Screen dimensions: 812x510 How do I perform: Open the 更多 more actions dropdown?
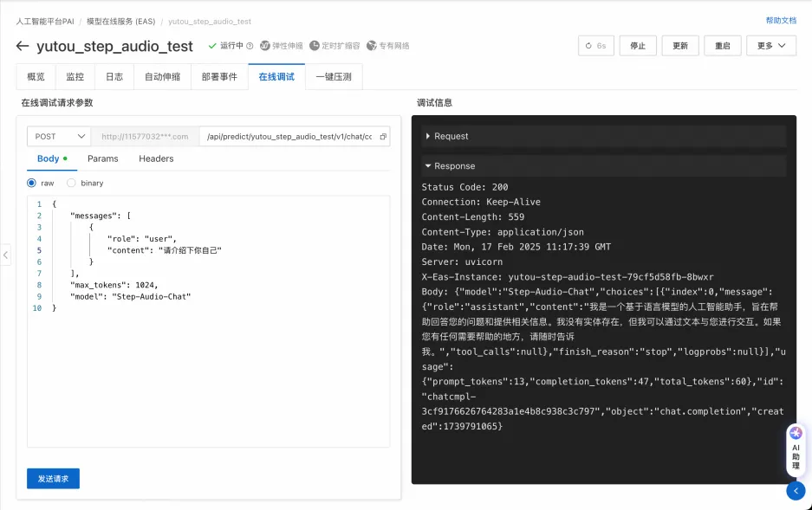pos(770,45)
